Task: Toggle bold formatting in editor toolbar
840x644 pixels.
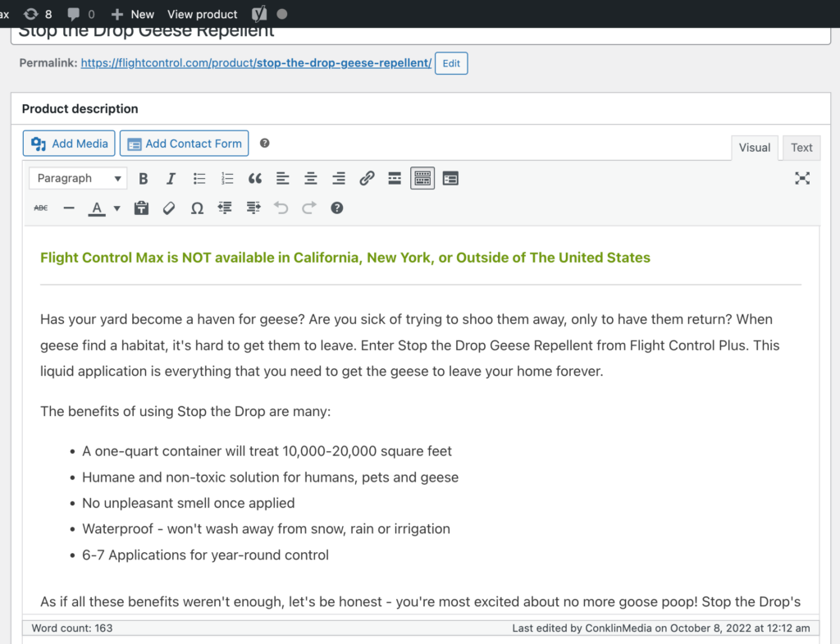Action: click(x=143, y=178)
